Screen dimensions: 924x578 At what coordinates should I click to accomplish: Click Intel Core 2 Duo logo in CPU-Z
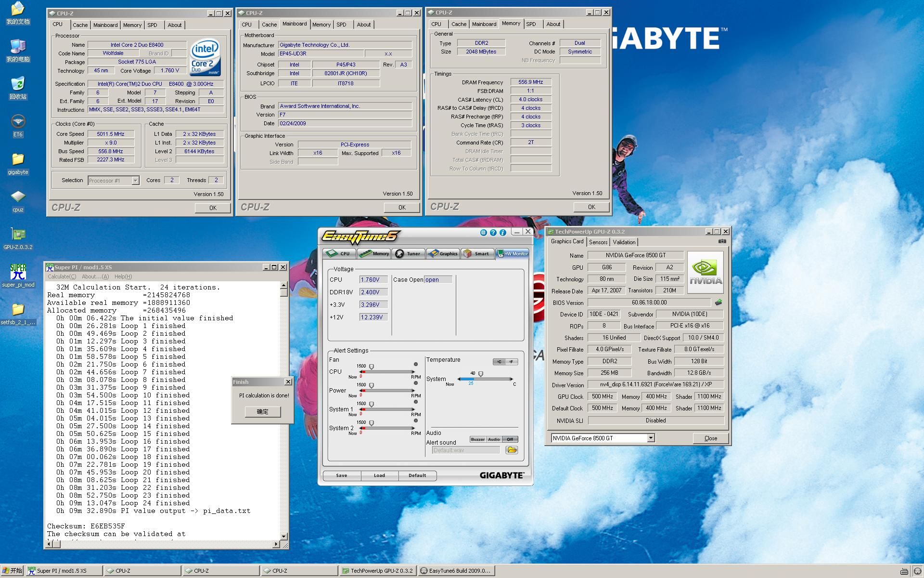[x=205, y=57]
